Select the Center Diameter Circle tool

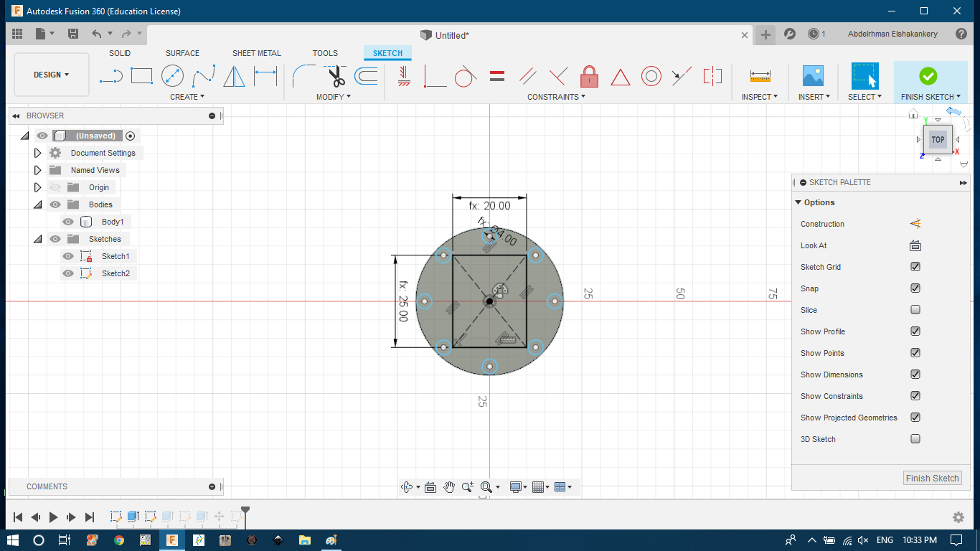tap(172, 75)
